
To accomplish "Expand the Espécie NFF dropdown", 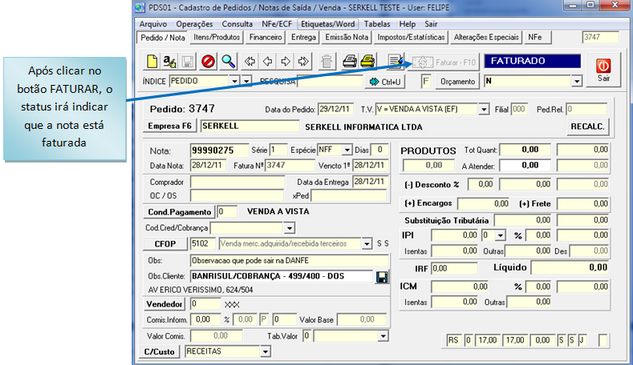I will [347, 150].
